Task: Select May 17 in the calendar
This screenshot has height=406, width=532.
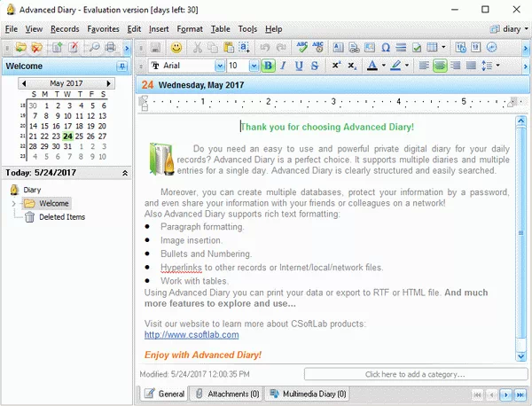Action: (x=68, y=126)
